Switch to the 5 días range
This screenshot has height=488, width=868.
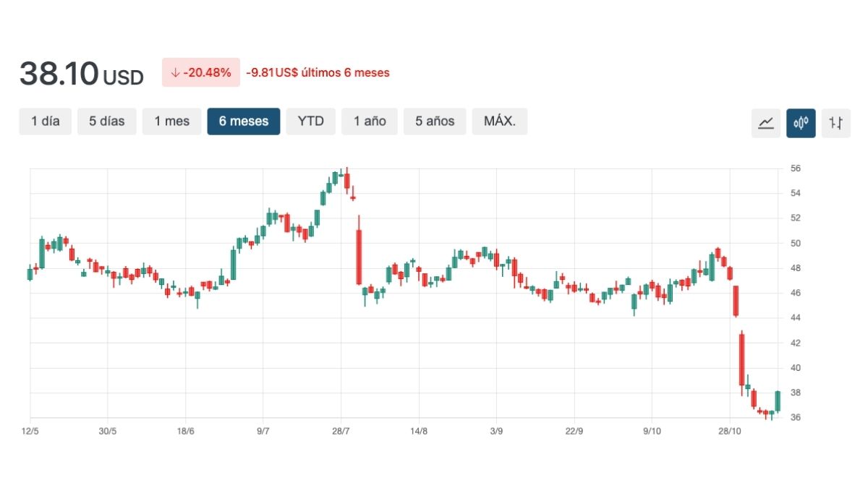pos(107,121)
